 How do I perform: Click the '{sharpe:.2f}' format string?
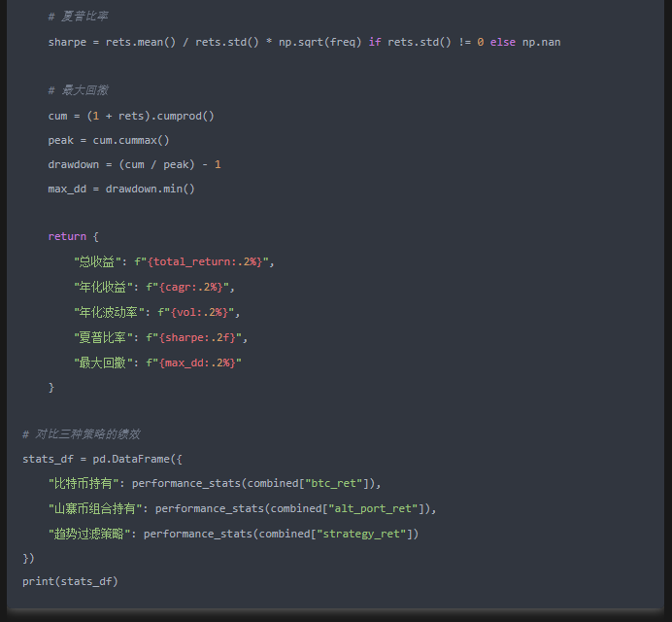[197, 337]
